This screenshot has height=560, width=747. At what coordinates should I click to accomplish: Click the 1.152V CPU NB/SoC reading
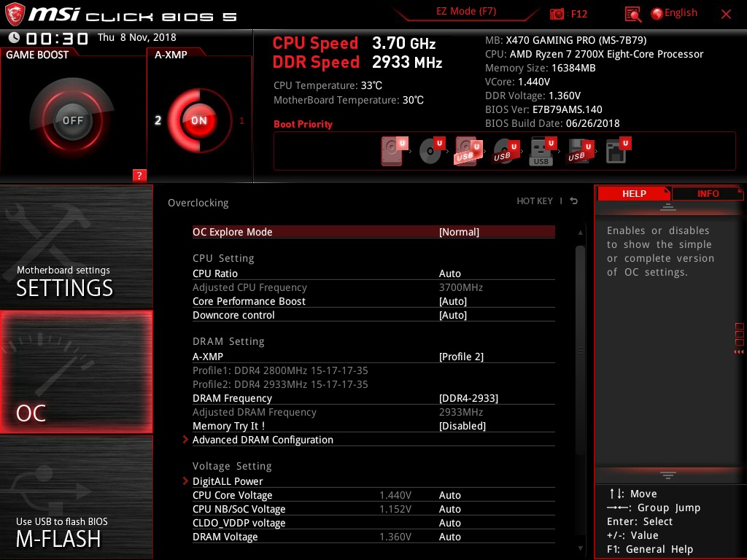pos(395,509)
